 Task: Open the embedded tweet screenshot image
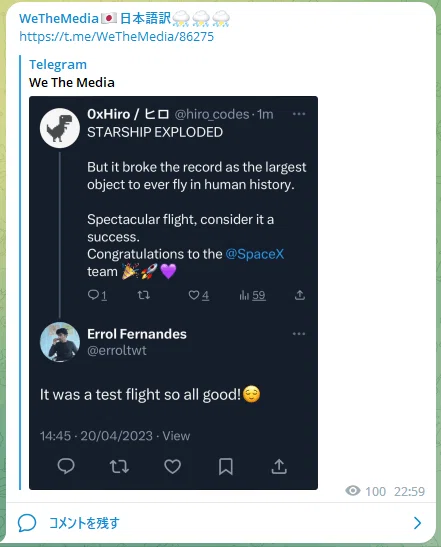pos(173,293)
